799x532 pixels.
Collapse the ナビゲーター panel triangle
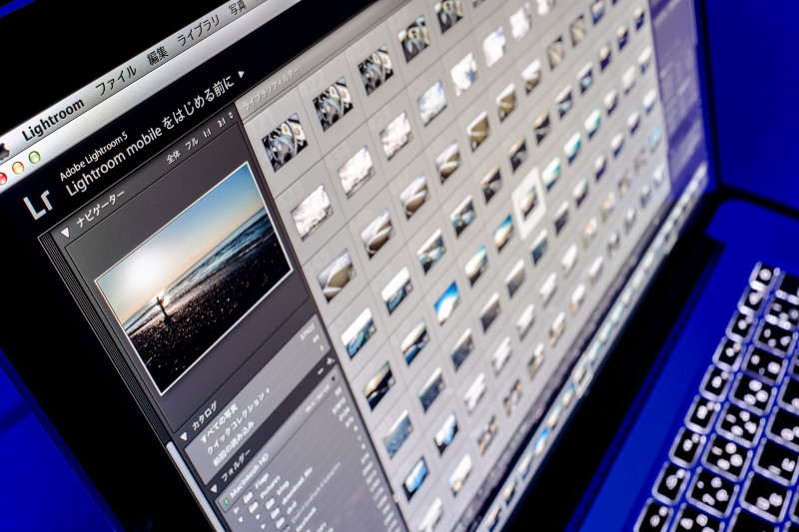click(x=66, y=233)
